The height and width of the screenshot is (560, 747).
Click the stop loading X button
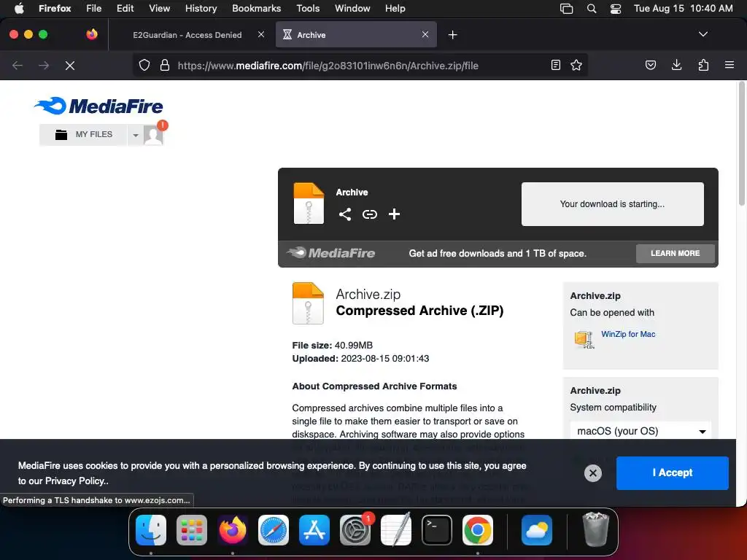point(70,65)
